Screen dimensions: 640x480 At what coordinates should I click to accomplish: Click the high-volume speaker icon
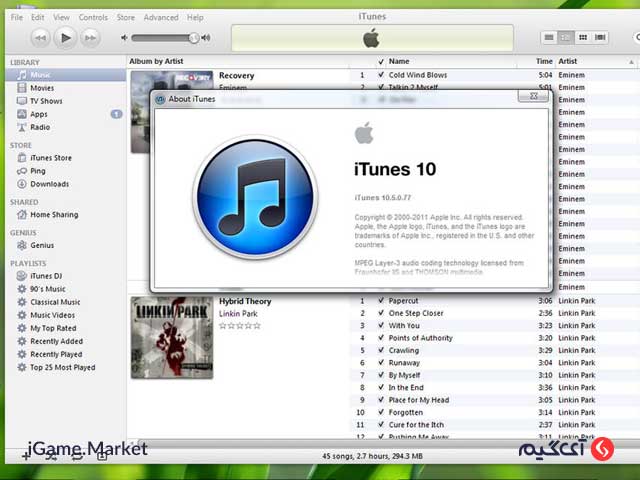tap(206, 38)
